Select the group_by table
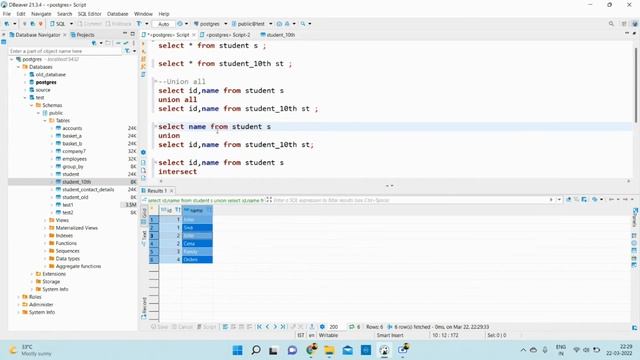640x360 pixels. (69, 167)
